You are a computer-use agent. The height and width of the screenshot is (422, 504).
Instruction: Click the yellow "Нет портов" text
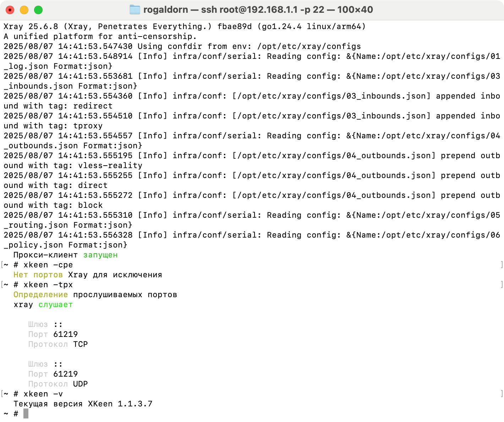[38, 275]
